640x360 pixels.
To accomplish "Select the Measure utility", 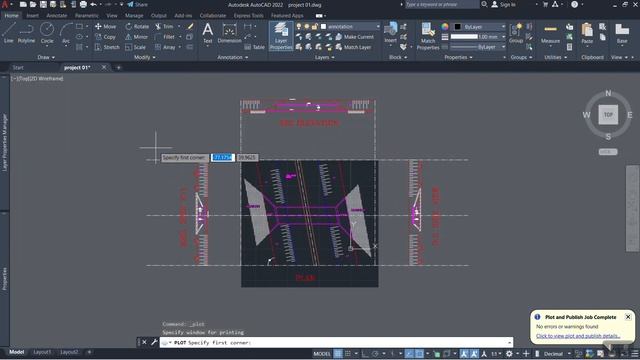I will coord(550,33).
